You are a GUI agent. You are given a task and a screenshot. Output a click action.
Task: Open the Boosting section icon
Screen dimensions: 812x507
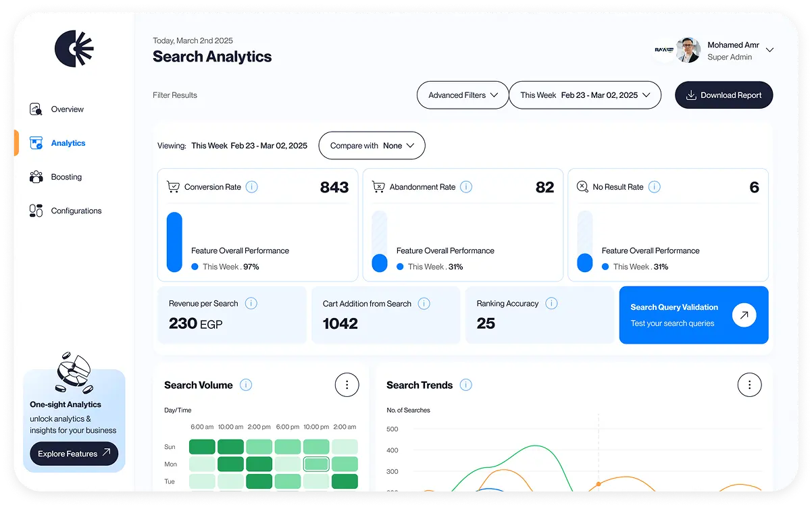pyautogui.click(x=36, y=176)
